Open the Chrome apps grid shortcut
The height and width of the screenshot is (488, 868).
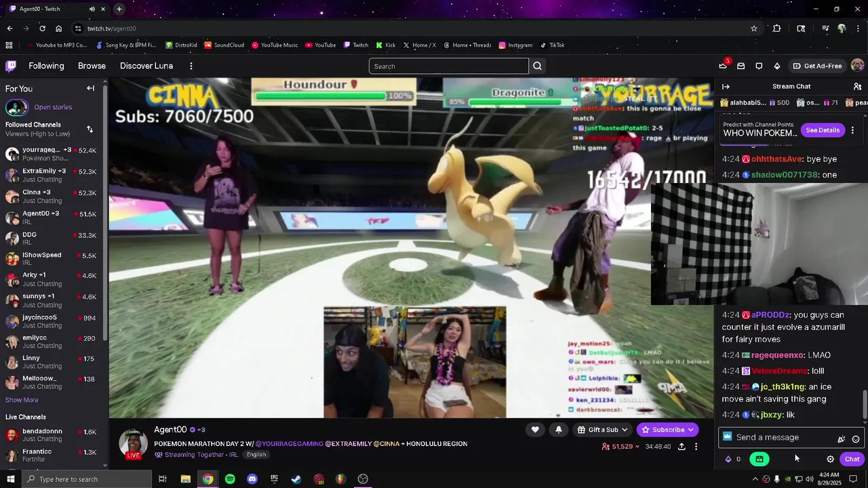tap(9, 45)
